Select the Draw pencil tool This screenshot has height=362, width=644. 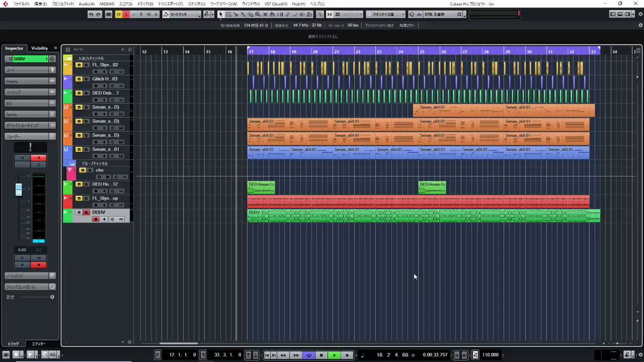point(288,14)
